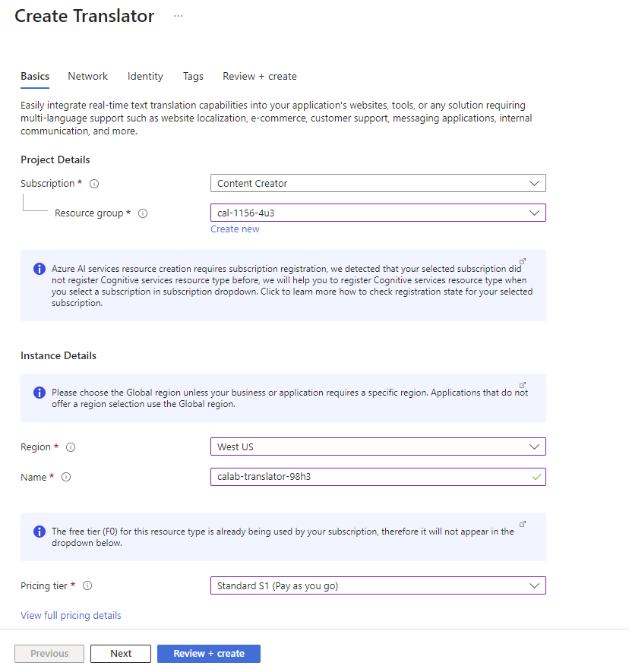This screenshot has height=672, width=629.
Task: Open the Region dropdown showing West US
Action: 378,446
